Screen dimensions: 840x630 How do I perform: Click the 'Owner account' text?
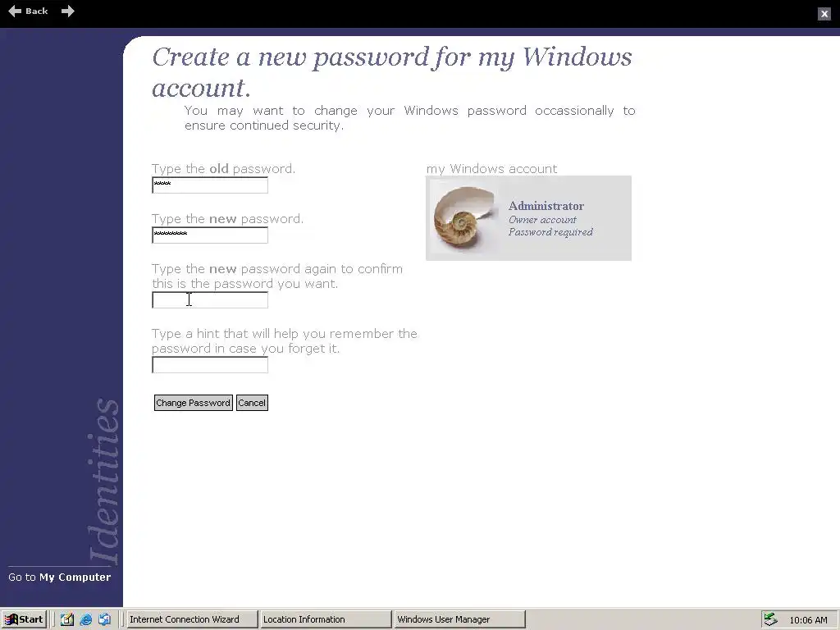pyautogui.click(x=542, y=220)
